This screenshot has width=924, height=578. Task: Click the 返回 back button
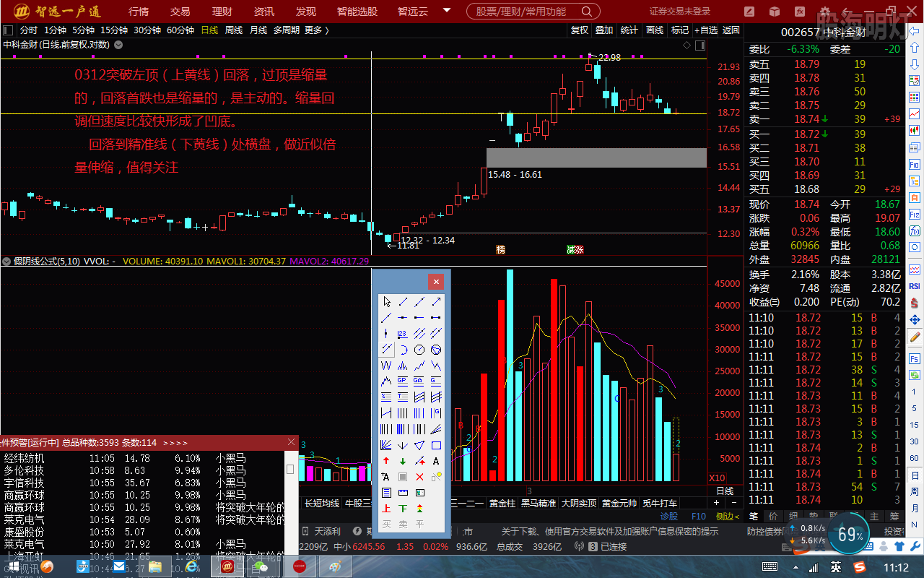tap(731, 30)
